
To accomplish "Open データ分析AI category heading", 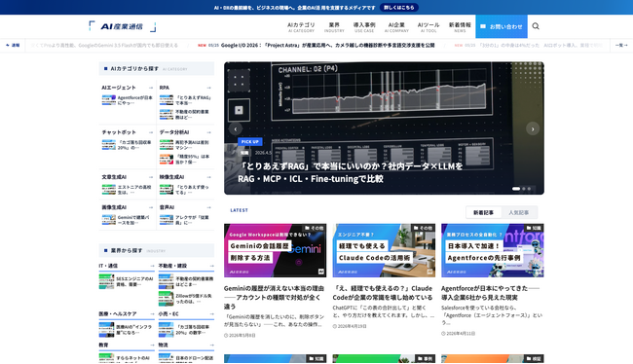I will click(x=174, y=132).
